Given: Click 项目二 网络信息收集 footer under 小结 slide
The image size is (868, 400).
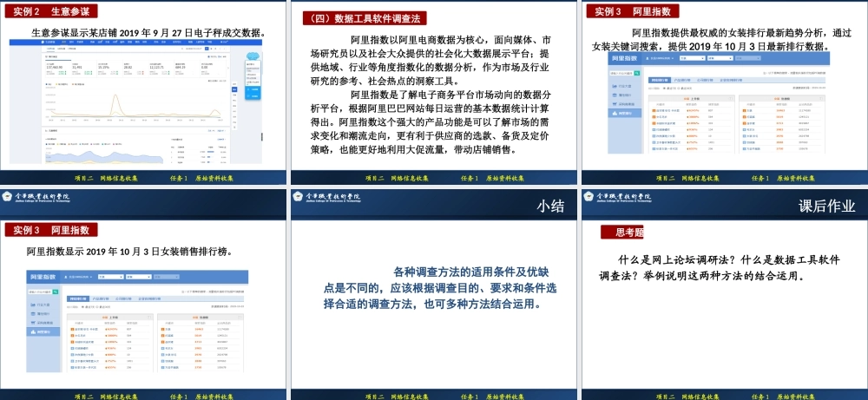Looking at the screenshot, I should pos(397,397).
